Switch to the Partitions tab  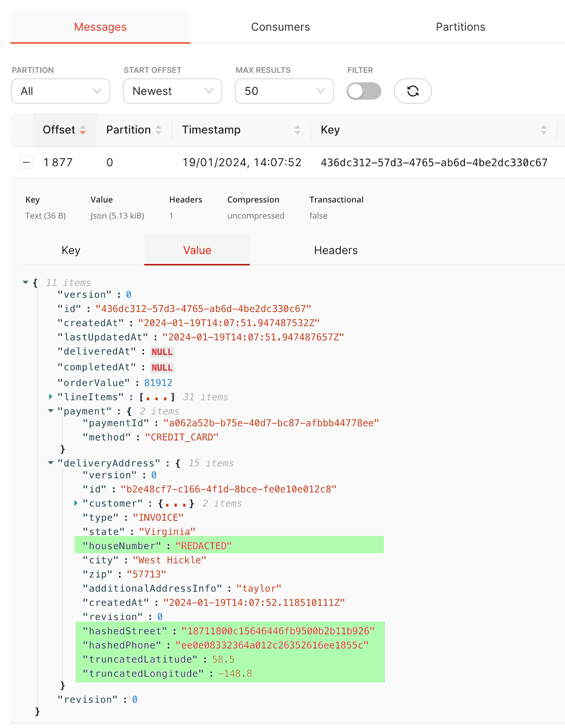[460, 27]
